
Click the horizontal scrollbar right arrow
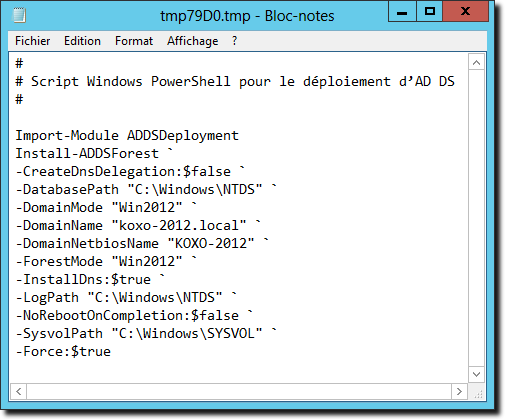click(x=460, y=391)
